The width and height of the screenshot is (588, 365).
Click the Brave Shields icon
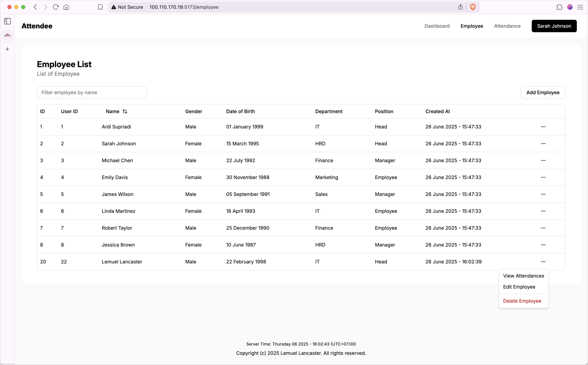(473, 7)
